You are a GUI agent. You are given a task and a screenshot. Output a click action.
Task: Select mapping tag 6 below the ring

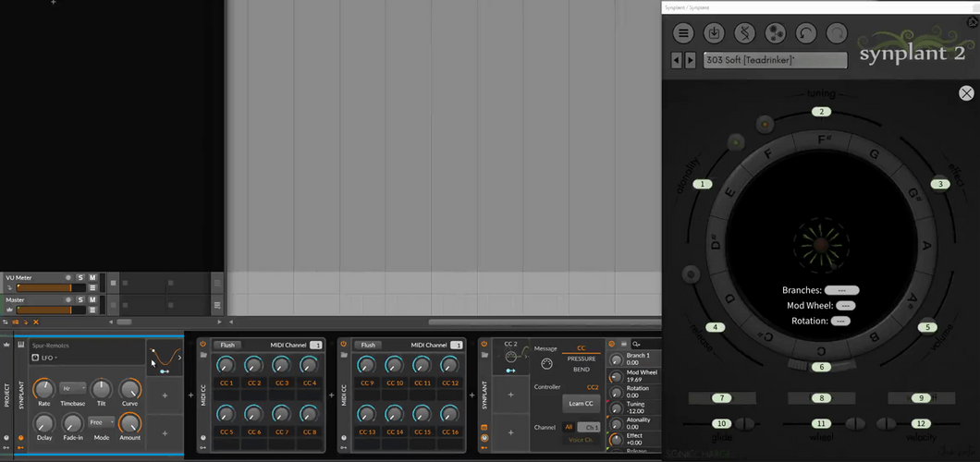click(x=821, y=367)
